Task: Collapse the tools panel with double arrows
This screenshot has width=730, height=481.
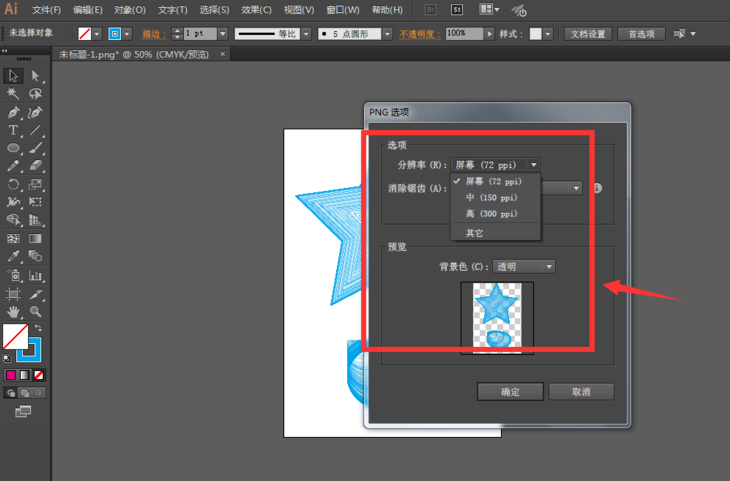Action: tap(4, 51)
